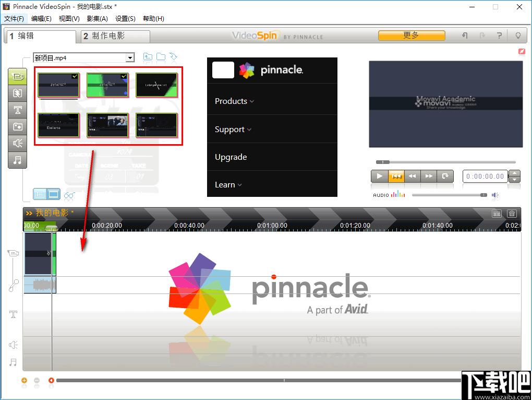This screenshot has width=532, height=400.
Task: Select the third scene with green corner
Action: [x=156, y=85]
